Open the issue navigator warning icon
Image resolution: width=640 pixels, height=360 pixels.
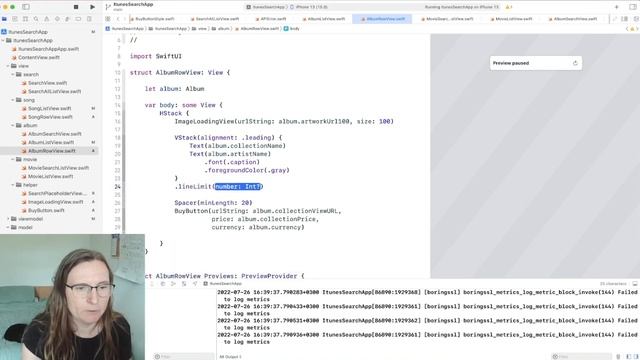[x=47, y=19]
